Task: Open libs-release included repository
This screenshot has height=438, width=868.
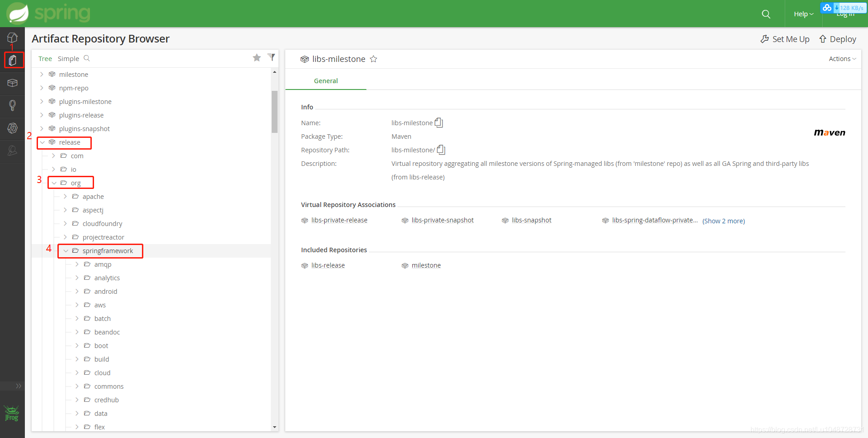Action: 328,265
